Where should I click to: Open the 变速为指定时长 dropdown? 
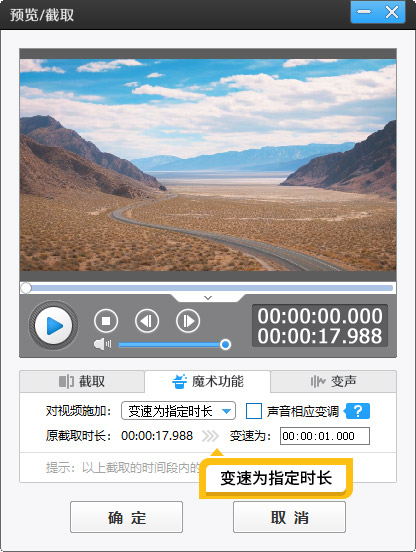click(x=178, y=411)
